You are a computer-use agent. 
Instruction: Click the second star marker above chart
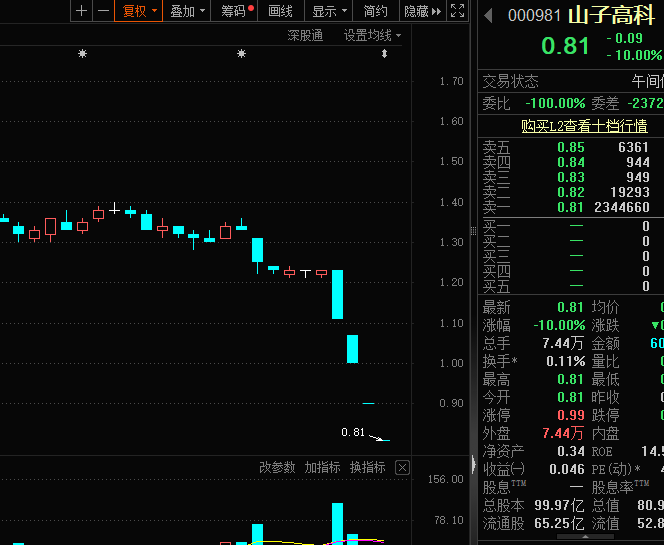[241, 54]
